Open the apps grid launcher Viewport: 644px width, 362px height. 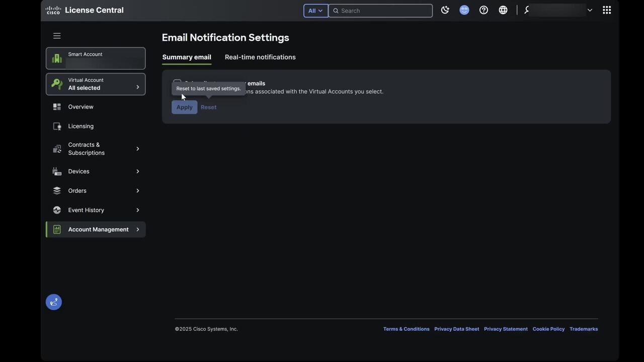(x=607, y=10)
